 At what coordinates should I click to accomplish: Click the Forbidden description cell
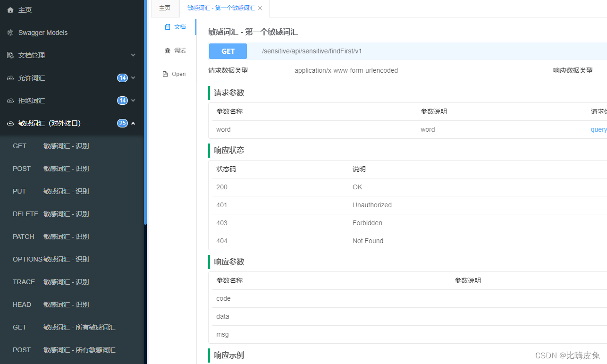click(367, 223)
